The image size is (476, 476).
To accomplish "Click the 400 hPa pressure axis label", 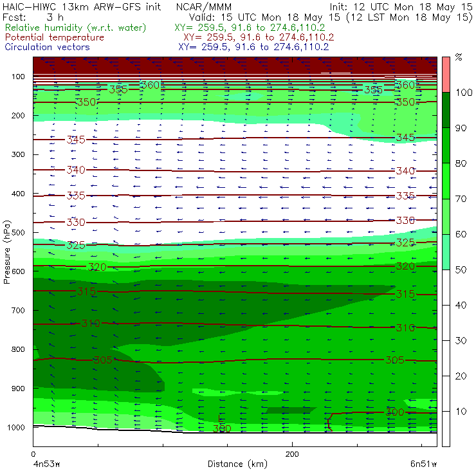I will pyautogui.click(x=18, y=194).
